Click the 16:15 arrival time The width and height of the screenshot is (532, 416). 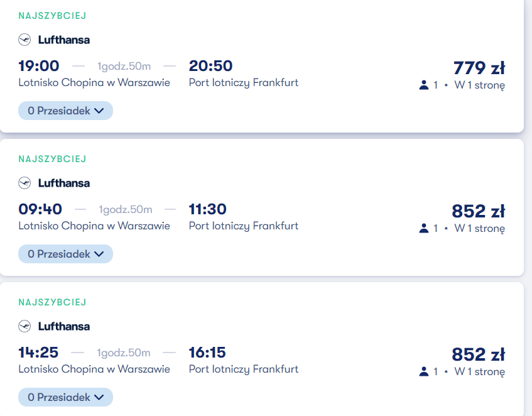tap(207, 352)
